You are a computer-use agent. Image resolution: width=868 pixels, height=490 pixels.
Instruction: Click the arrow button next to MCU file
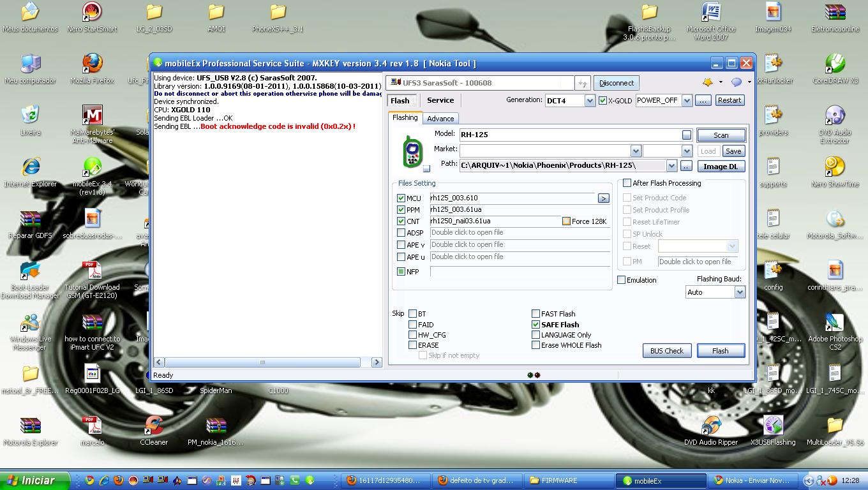603,198
